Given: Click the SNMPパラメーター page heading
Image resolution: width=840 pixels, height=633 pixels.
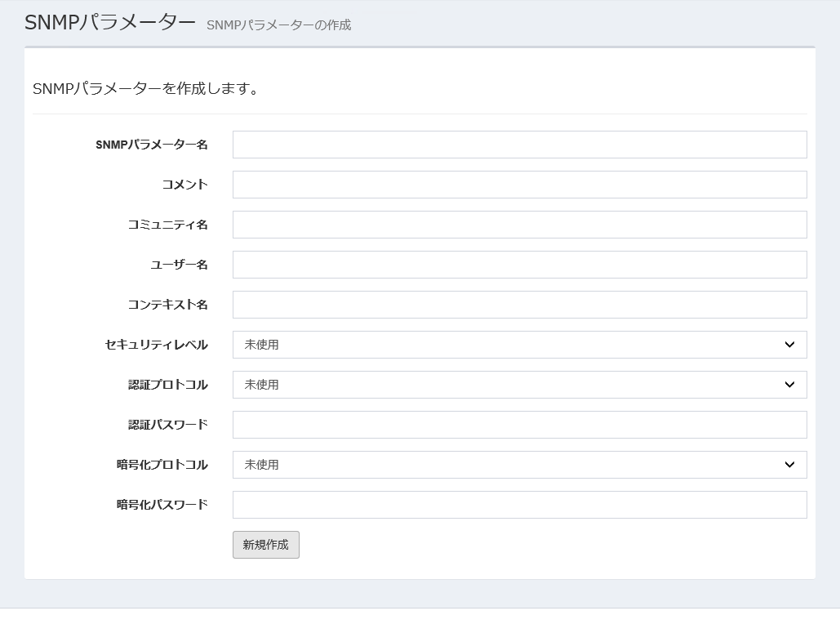Looking at the screenshot, I should (110, 23).
